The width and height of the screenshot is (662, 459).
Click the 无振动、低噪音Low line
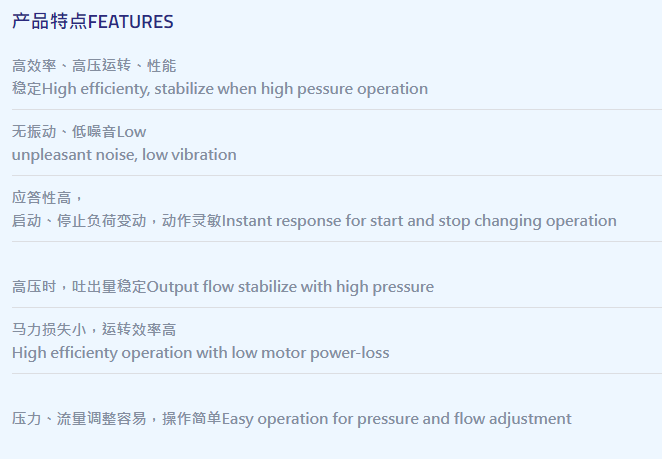79,132
